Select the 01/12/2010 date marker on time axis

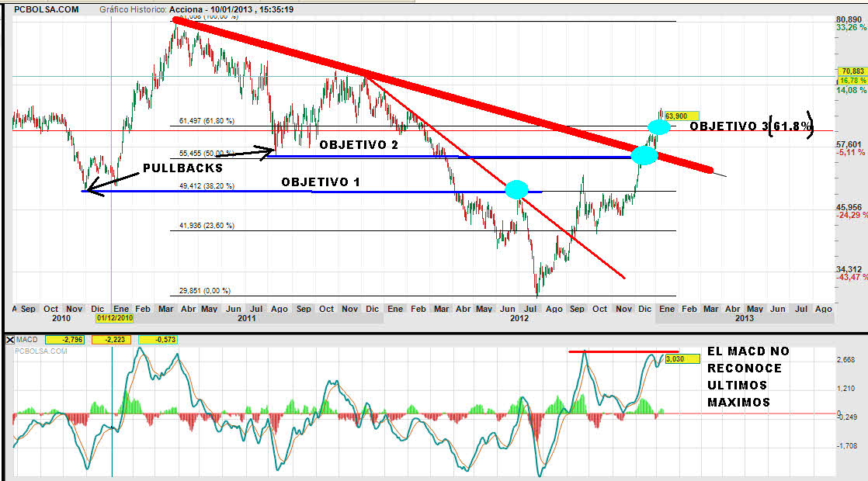point(115,318)
